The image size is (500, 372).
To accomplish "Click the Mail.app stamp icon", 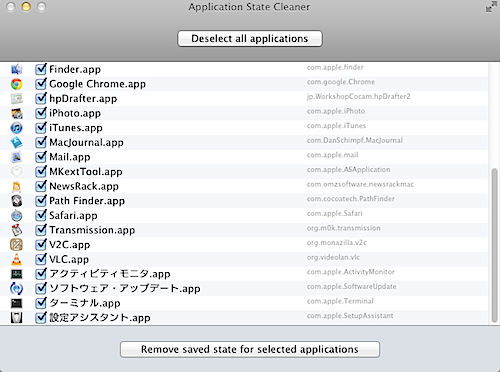I will coord(16,157).
